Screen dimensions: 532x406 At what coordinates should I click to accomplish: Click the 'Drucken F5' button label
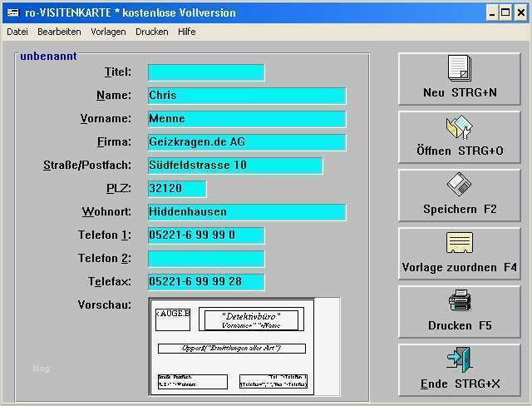tap(460, 325)
